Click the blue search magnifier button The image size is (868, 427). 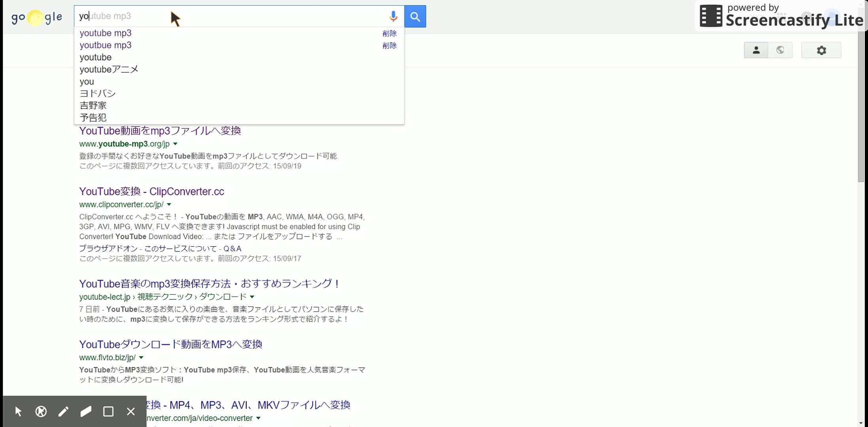pyautogui.click(x=415, y=17)
